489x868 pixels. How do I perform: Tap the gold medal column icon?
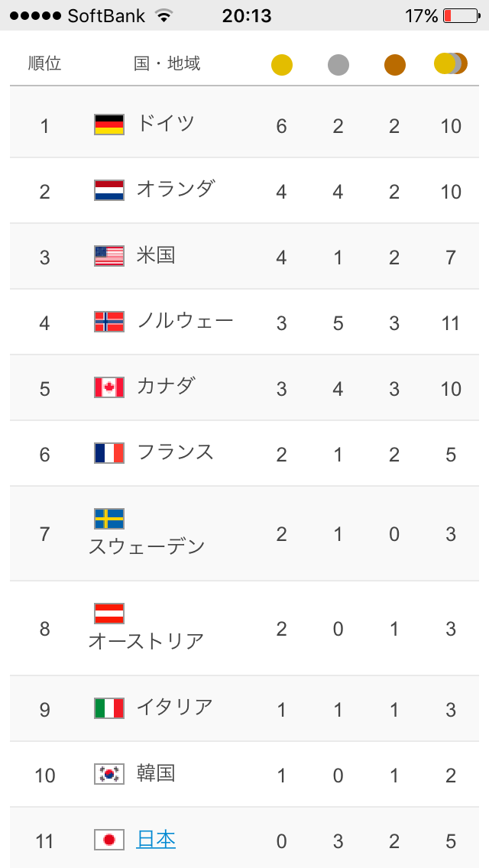tap(281, 64)
